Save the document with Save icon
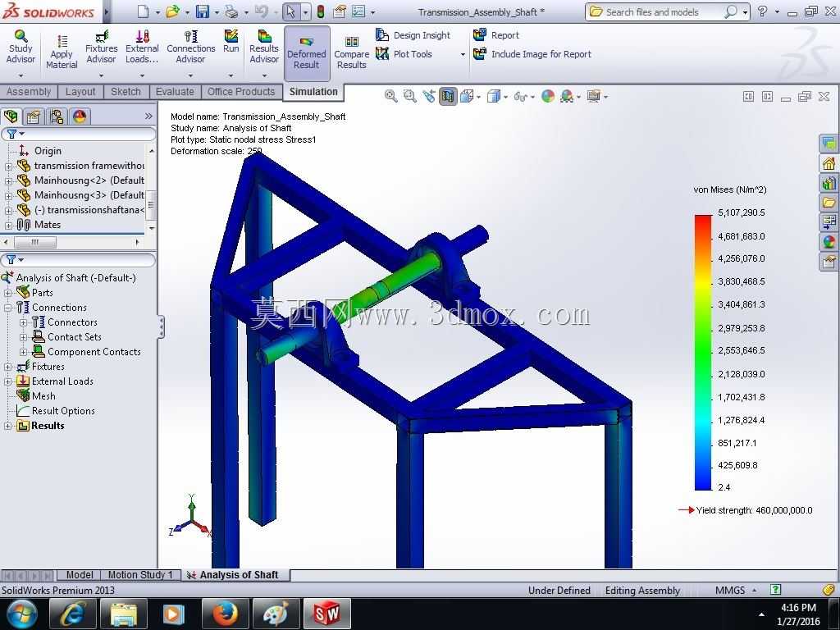Image resolution: width=840 pixels, height=630 pixels. tap(203, 11)
